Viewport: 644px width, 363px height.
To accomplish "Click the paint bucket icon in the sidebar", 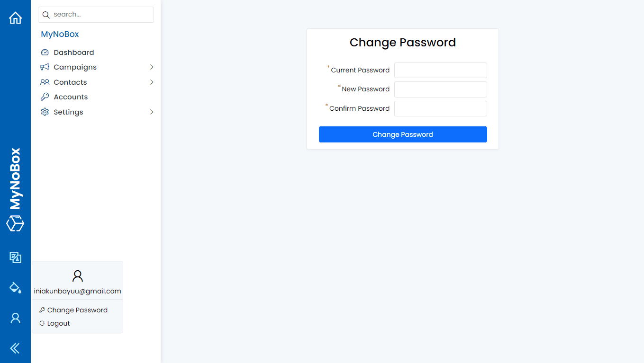I will tap(15, 288).
